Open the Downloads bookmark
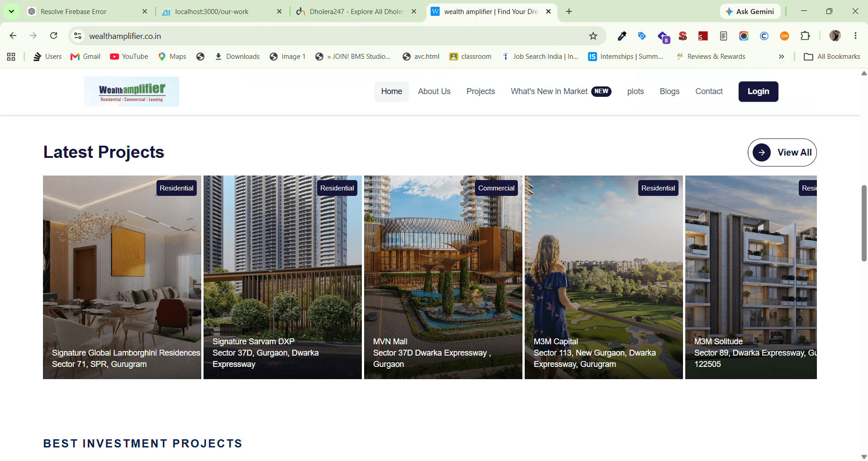The height and width of the screenshot is (461, 868). [237, 57]
